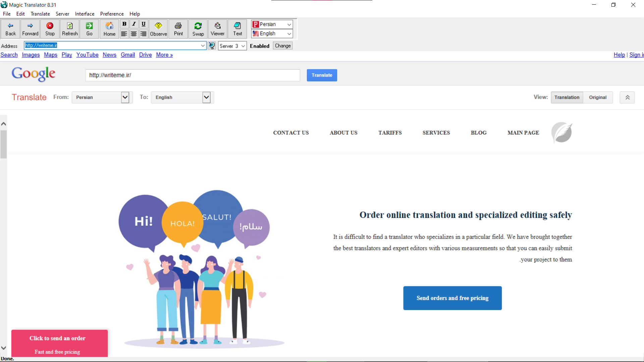This screenshot has height=362, width=644.
Task: Open the Server 3 dropdown
Action: click(243, 46)
